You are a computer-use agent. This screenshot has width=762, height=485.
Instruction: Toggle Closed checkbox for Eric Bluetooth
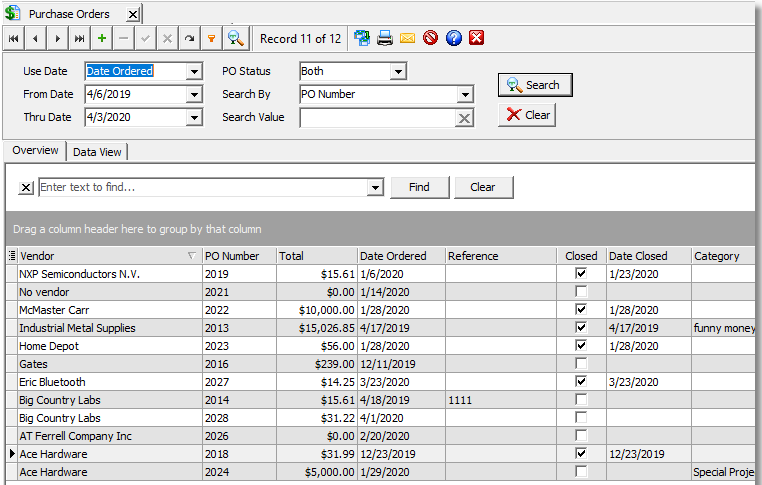point(581,381)
